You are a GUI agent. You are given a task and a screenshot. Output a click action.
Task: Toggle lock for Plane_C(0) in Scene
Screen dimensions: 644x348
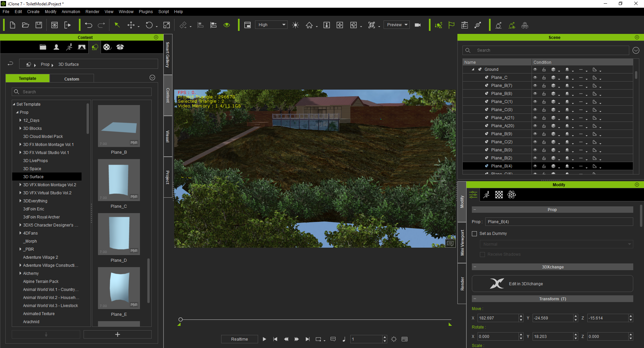coord(544,110)
